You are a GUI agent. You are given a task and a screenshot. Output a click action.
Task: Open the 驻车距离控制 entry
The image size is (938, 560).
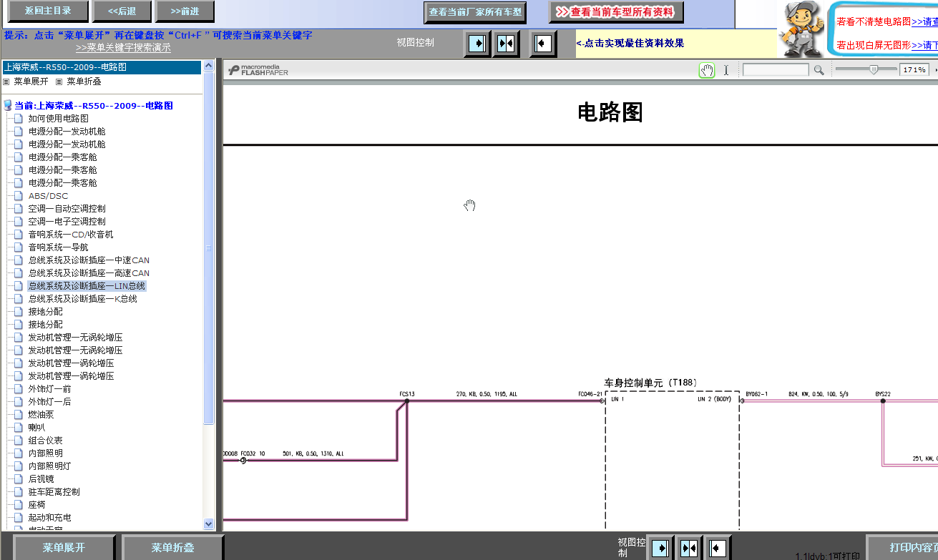tap(54, 491)
